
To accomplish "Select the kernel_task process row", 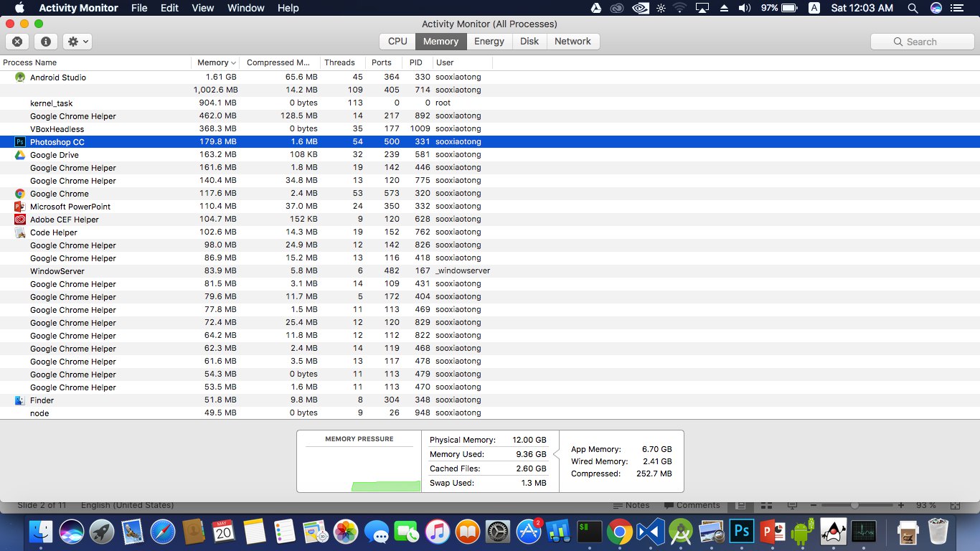I will coord(490,103).
